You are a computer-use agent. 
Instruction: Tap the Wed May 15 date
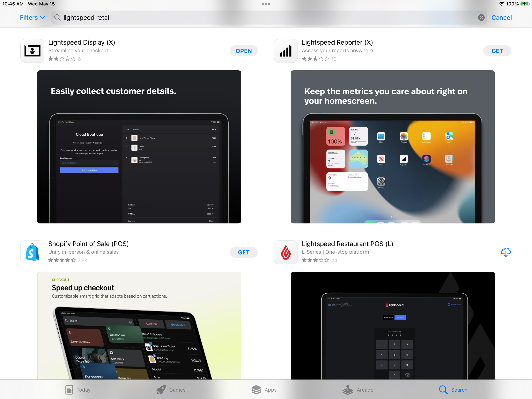41,4
